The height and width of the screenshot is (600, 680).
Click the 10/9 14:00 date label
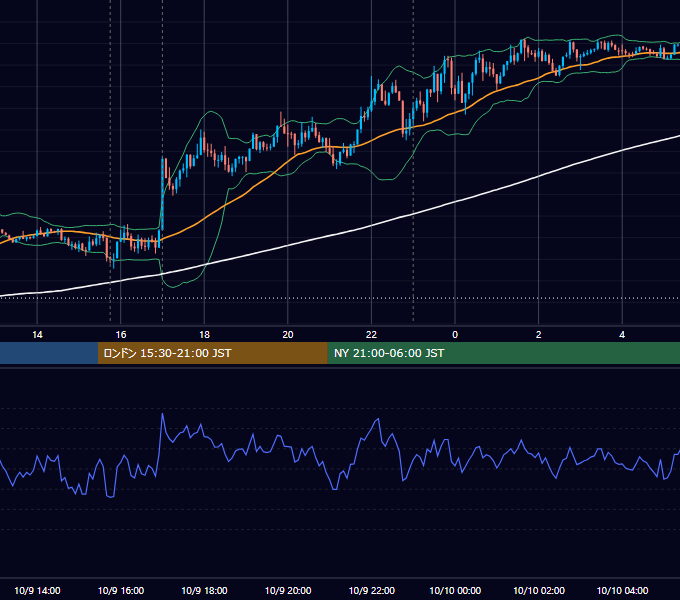click(37, 590)
